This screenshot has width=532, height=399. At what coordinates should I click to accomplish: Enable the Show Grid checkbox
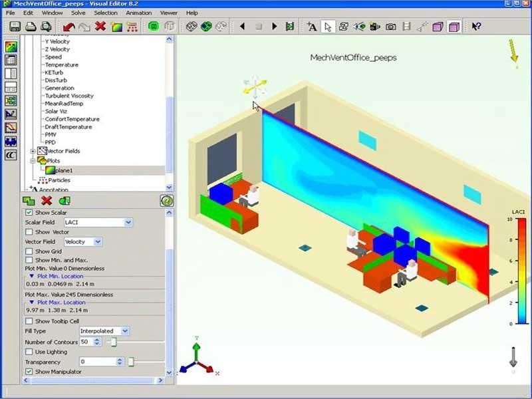click(x=29, y=251)
